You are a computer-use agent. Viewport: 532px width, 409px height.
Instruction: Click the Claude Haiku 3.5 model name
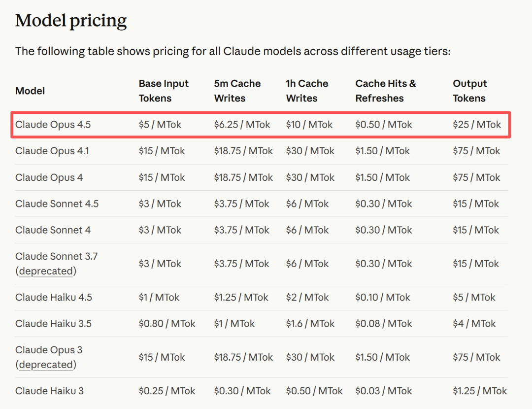pos(54,324)
